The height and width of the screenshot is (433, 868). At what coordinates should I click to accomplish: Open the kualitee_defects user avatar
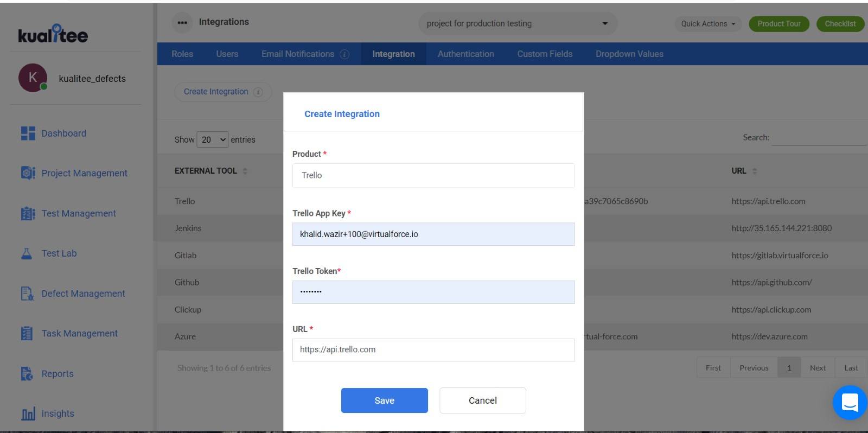(33, 78)
